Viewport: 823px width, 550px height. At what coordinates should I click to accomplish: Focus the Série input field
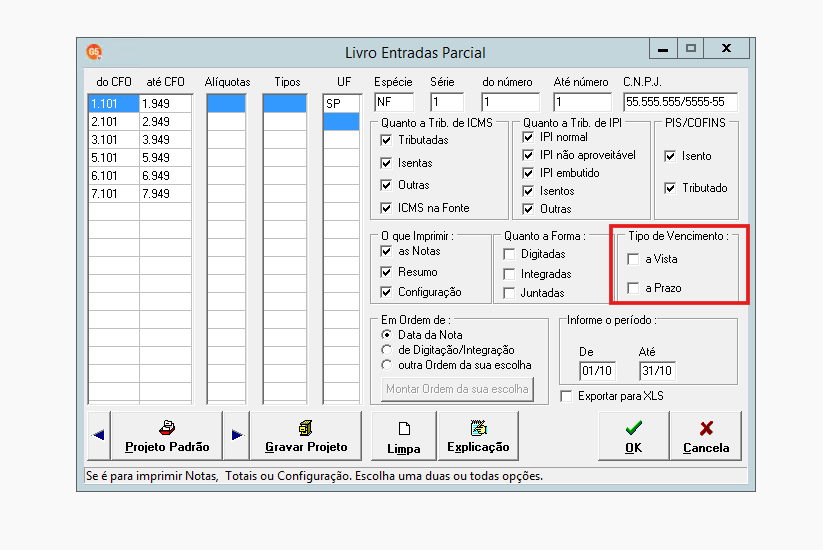(447, 102)
